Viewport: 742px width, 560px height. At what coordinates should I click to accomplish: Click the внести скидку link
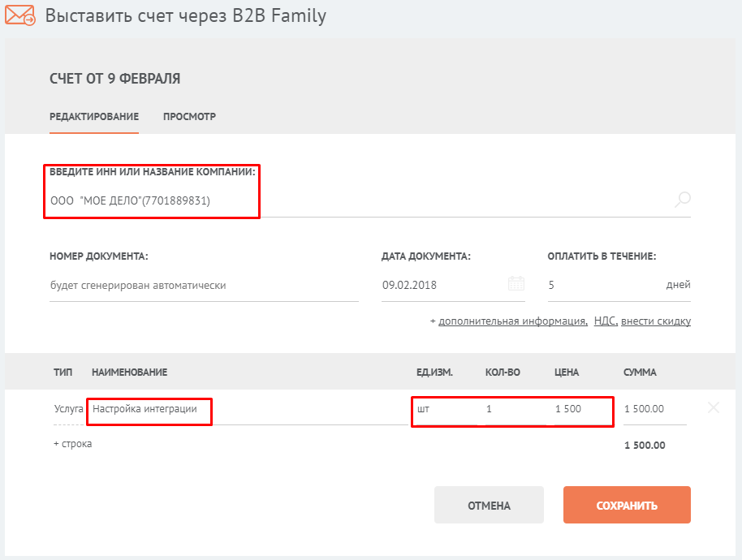(657, 321)
